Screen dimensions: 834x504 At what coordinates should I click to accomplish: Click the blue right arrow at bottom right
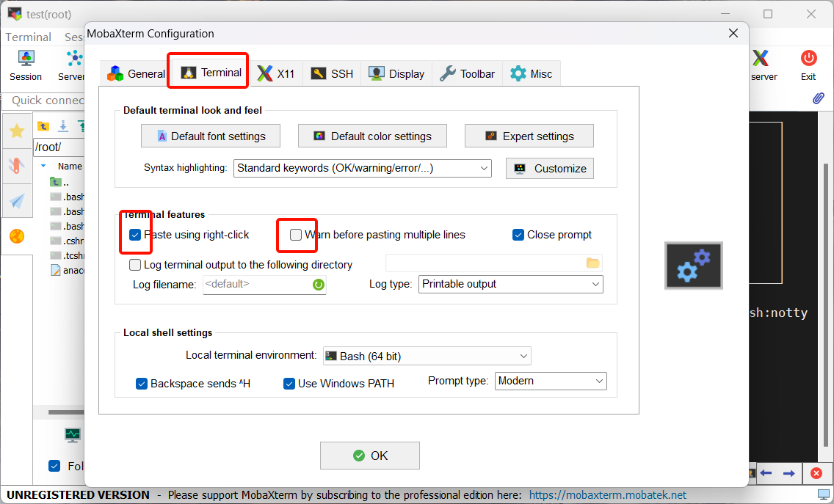coord(788,472)
